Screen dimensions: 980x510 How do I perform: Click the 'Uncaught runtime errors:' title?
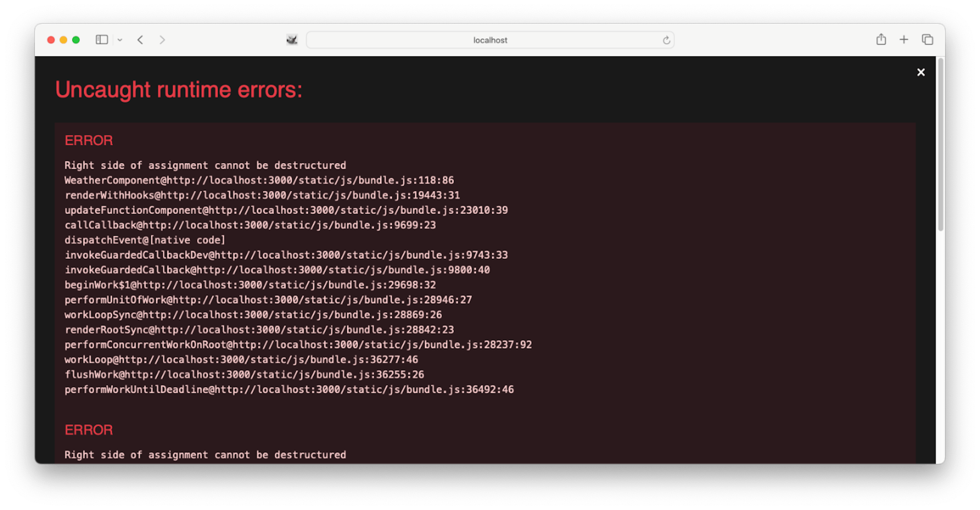coord(179,90)
